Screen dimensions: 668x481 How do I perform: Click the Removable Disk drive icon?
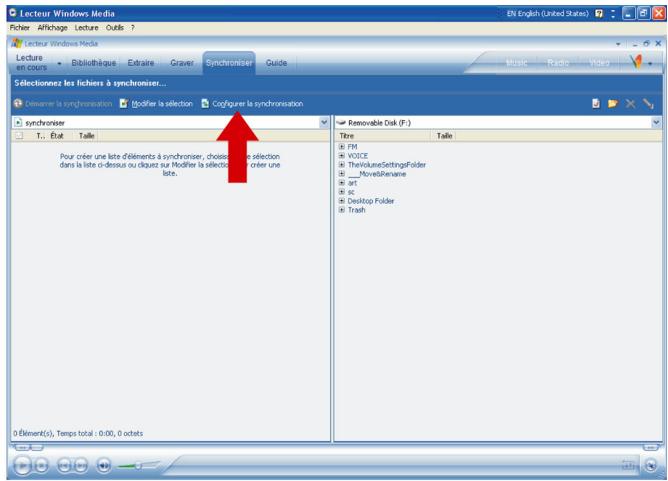tap(341, 123)
